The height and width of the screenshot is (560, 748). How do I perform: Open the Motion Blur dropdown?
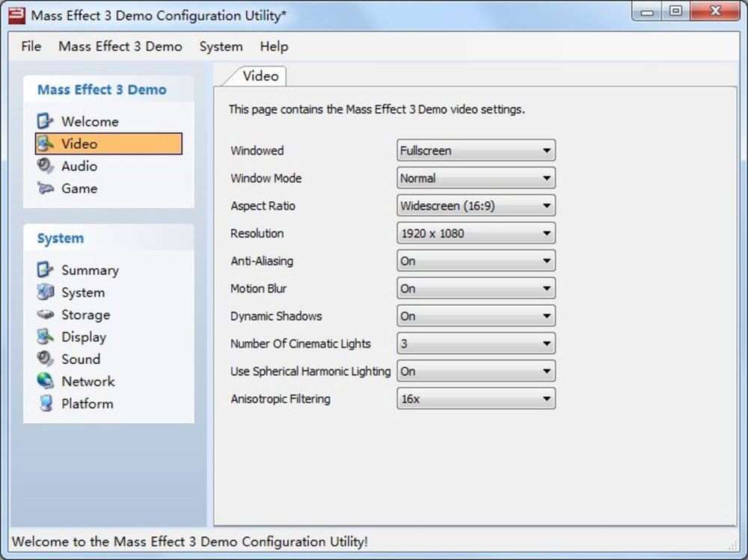pos(476,289)
